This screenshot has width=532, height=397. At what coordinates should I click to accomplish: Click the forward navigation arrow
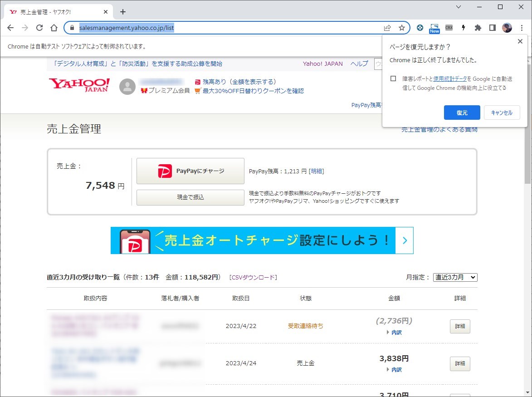(x=25, y=28)
